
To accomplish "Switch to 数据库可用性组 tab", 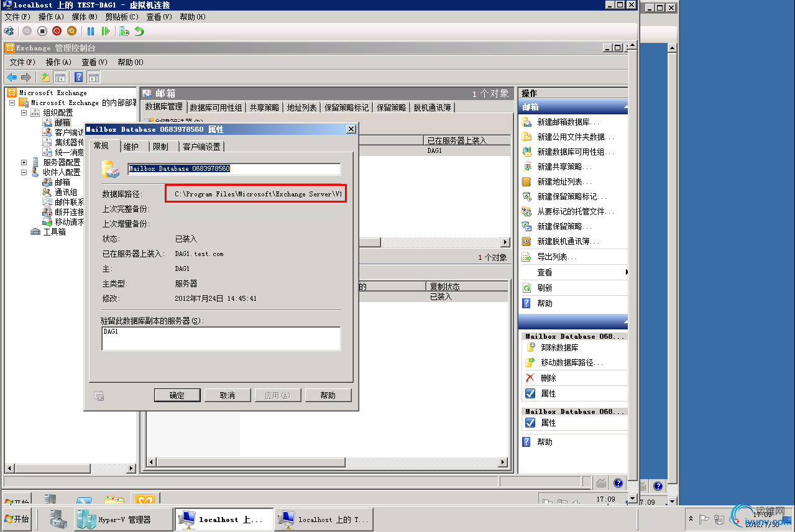I will tap(216, 108).
